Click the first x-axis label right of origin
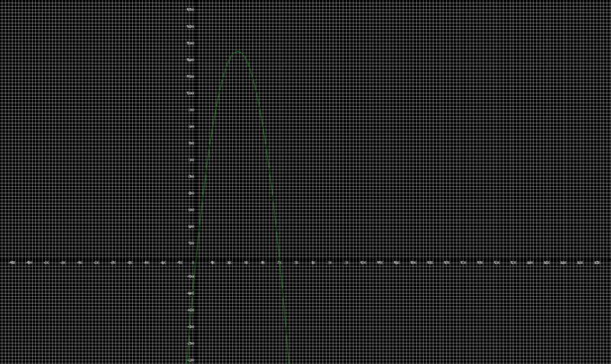The width and height of the screenshot is (611, 364). 212,263
